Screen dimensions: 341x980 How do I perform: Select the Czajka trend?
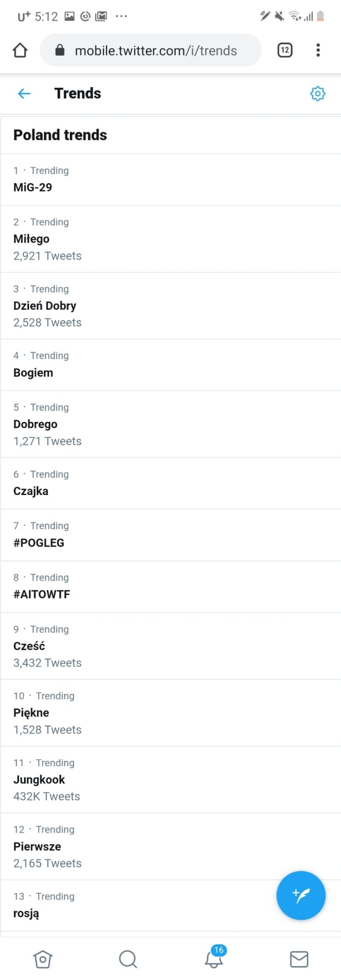pyautogui.click(x=31, y=491)
